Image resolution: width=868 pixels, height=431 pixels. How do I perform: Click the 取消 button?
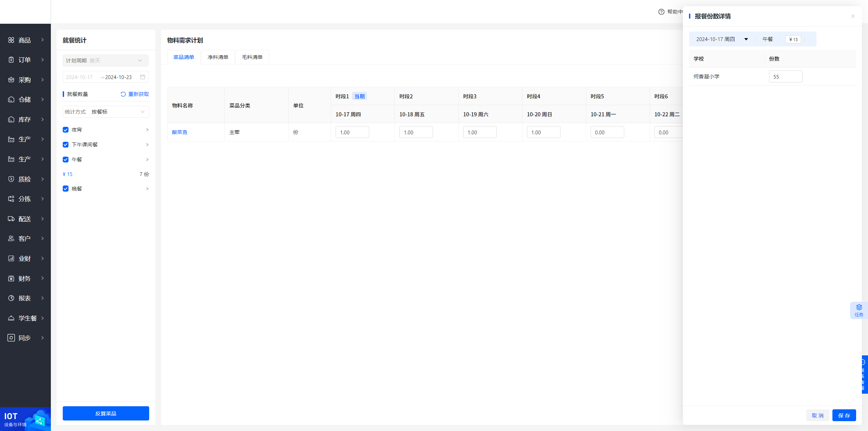[x=817, y=415]
